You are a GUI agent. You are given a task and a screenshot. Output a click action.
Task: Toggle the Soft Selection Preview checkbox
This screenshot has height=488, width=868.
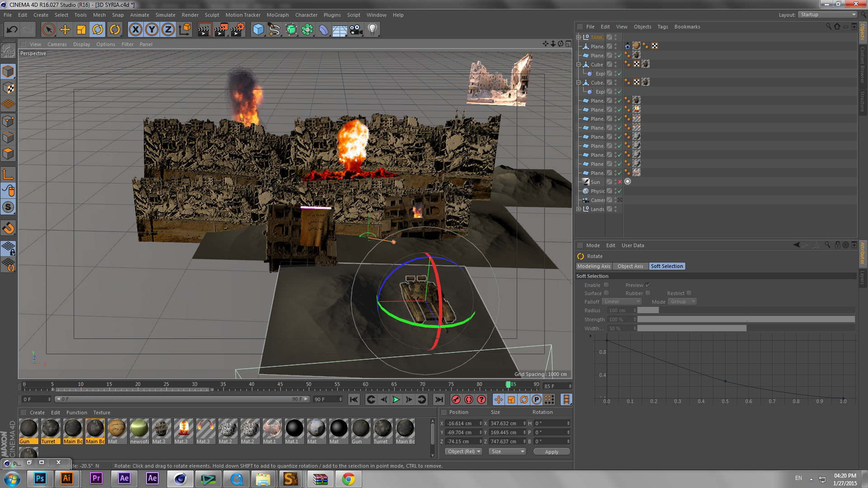[x=648, y=285]
